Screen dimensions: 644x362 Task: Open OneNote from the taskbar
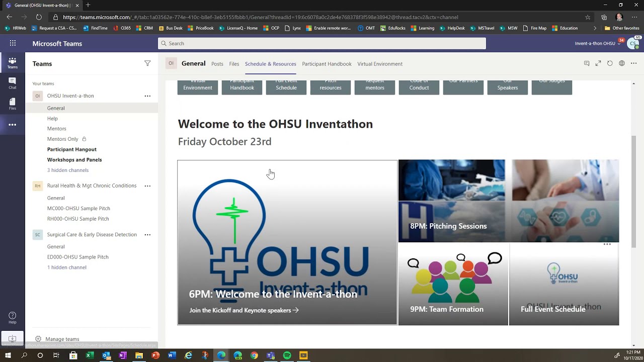[x=123, y=355]
